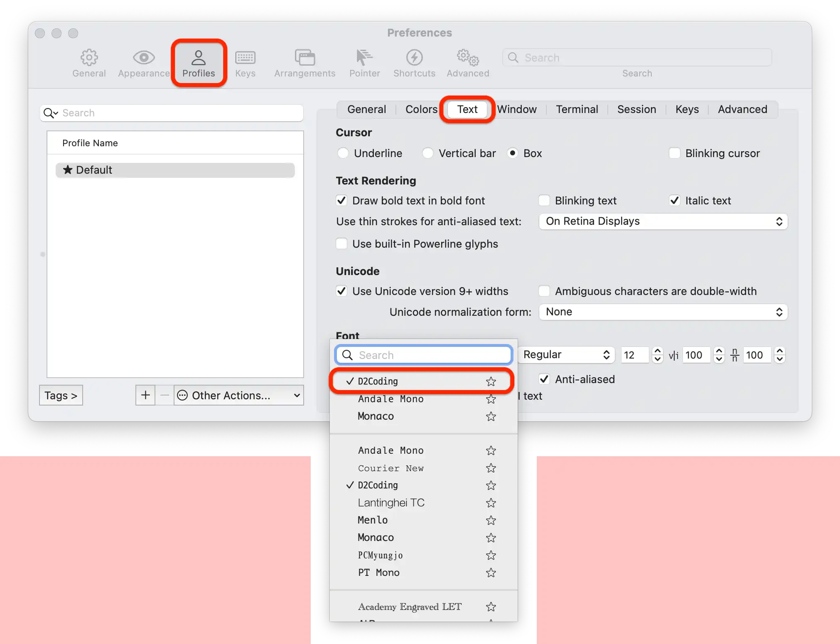Switch to the Keys profile tab
Viewport: 840px width, 644px height.
pyautogui.click(x=687, y=109)
